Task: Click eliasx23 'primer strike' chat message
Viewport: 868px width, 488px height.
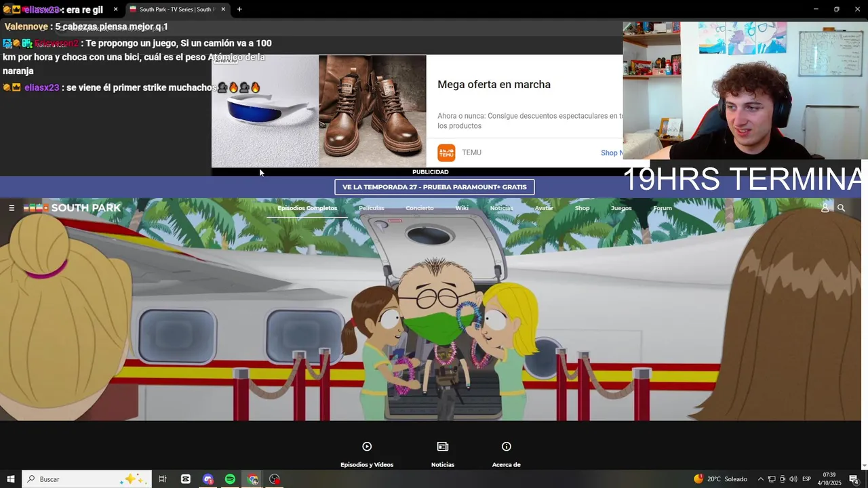Action: [132, 87]
